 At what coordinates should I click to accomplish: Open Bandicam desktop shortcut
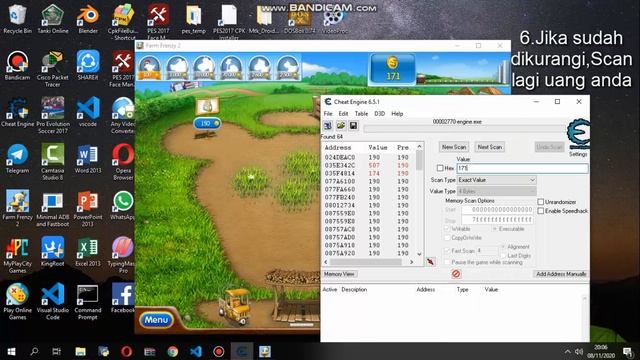click(x=17, y=65)
